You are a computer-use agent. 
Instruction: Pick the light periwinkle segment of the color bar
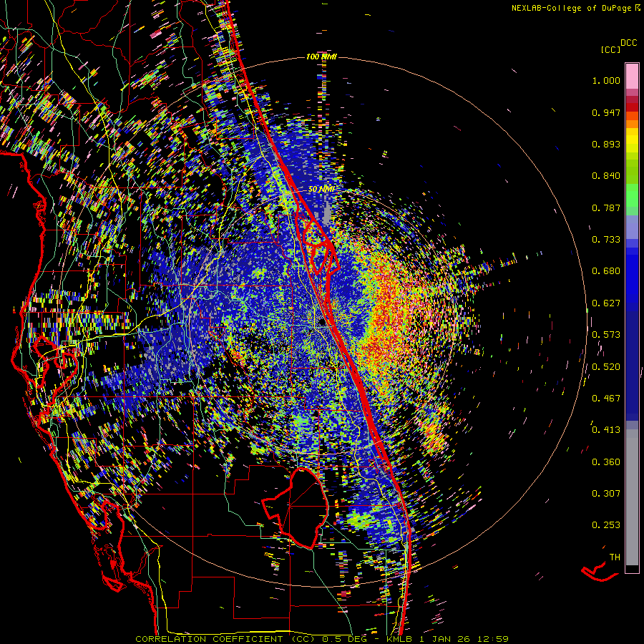[x=632, y=227]
